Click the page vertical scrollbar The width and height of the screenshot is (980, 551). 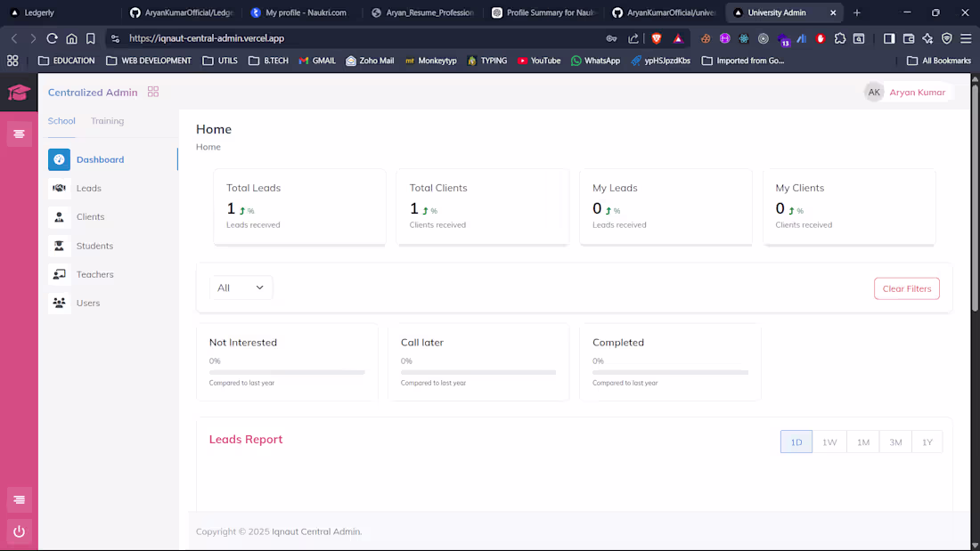975,197
